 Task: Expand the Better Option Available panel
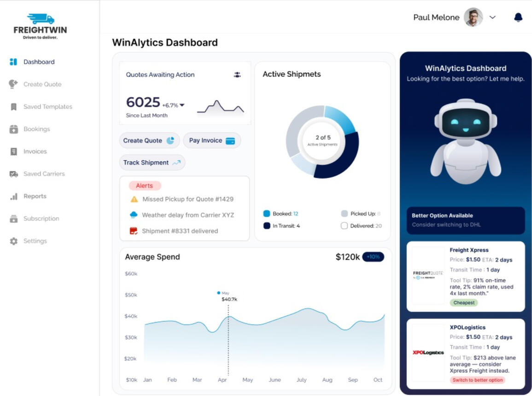[x=465, y=220]
